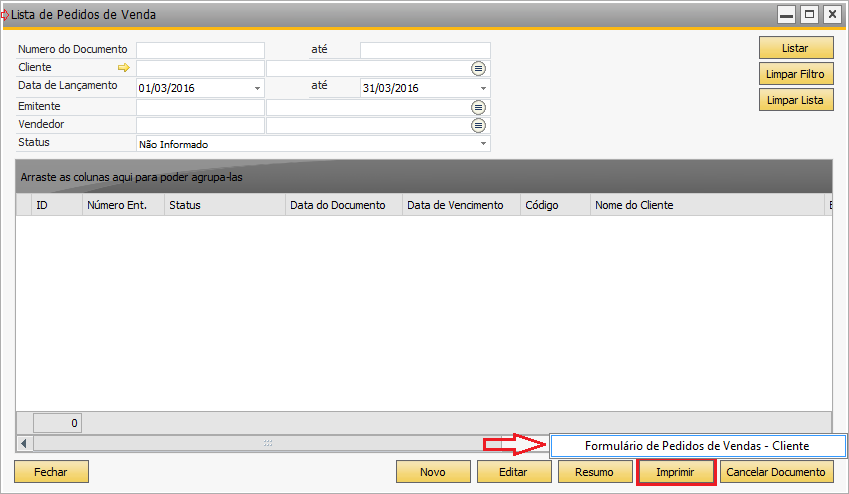Screen dimensions: 849x494
Task: Click the Novo button
Action: 433,472
